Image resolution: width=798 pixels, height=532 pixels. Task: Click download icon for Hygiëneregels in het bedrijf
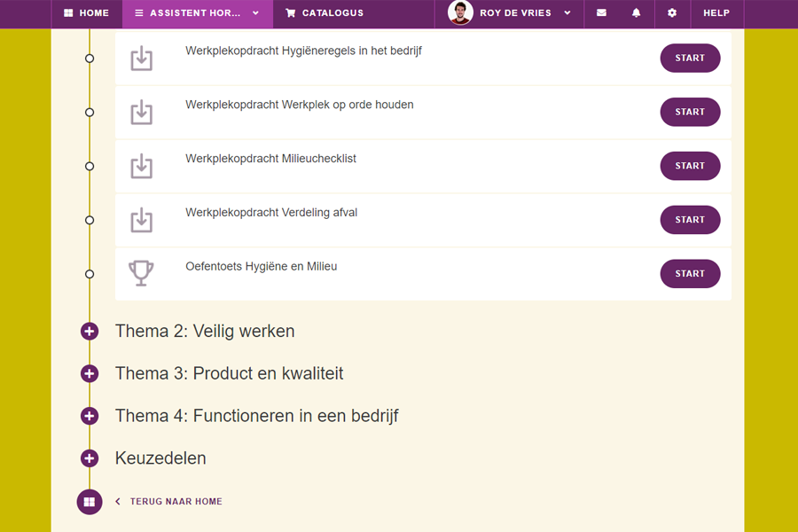click(x=142, y=58)
